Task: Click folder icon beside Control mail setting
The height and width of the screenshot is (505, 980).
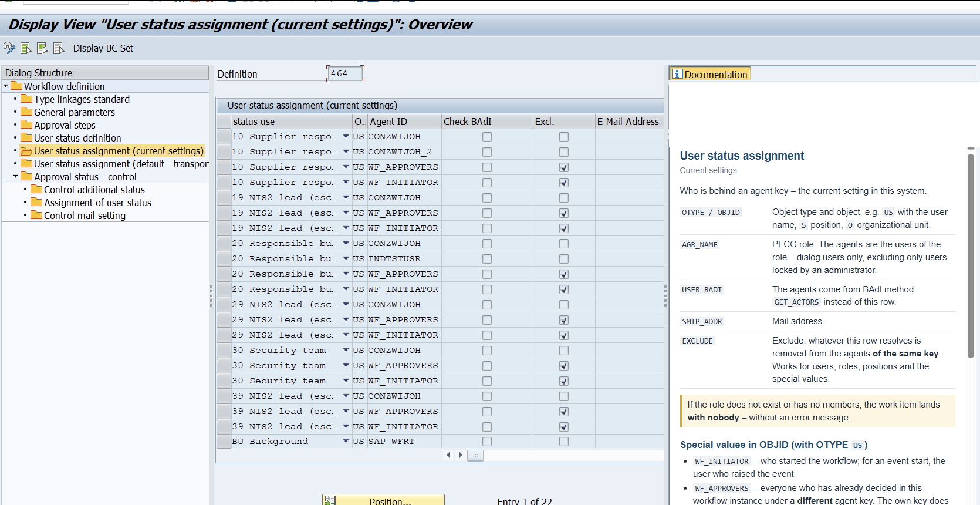Action: click(36, 215)
